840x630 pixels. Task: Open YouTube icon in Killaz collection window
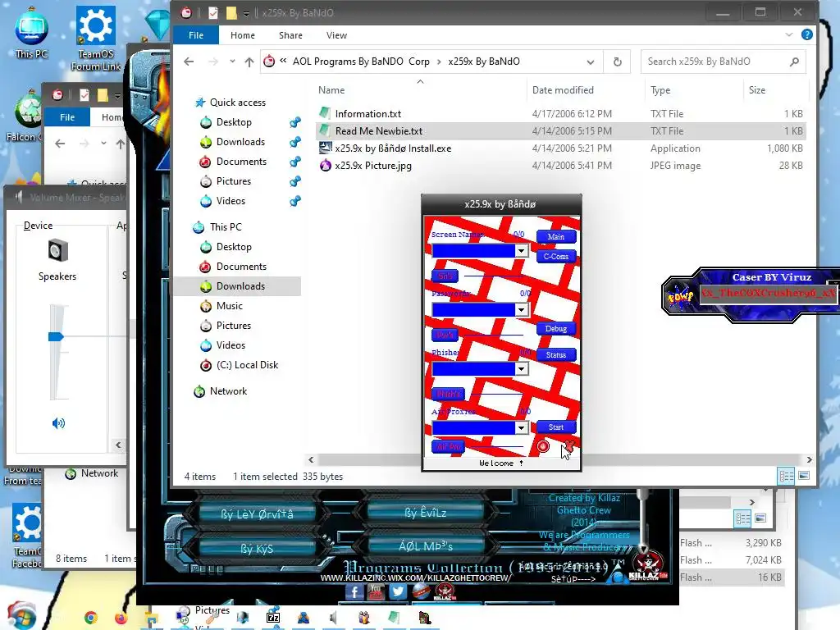pos(376,591)
